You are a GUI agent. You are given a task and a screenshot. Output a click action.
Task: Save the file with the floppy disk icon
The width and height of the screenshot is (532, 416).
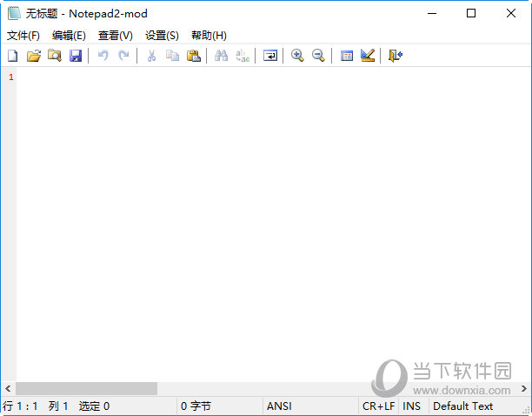click(76, 56)
